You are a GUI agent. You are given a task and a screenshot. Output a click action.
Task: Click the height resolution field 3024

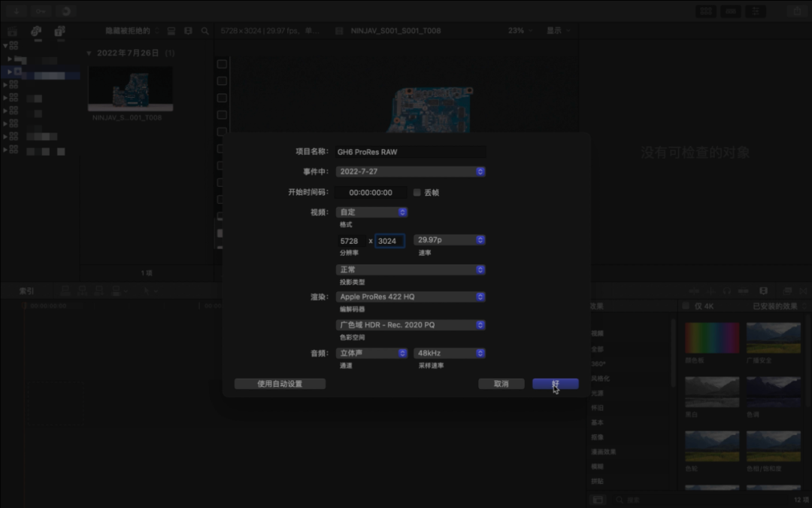pos(389,241)
